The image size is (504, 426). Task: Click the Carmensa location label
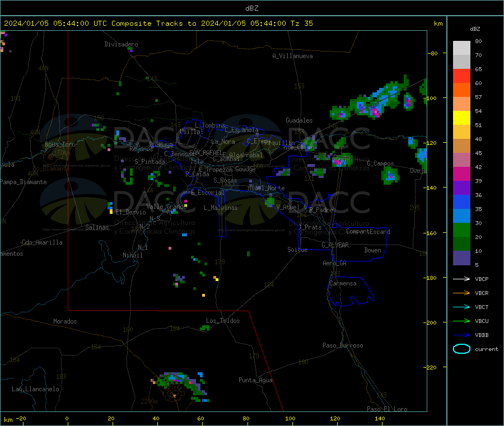tap(343, 283)
